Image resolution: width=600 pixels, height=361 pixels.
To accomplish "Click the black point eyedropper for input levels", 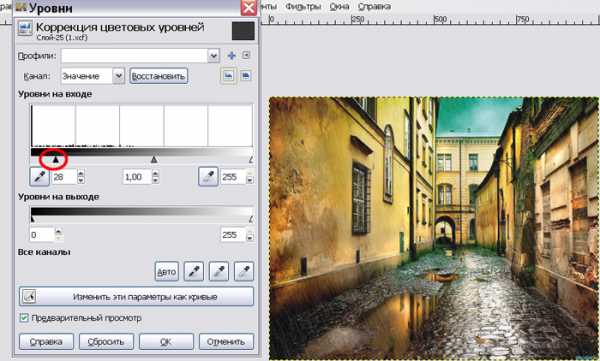I will (39, 176).
